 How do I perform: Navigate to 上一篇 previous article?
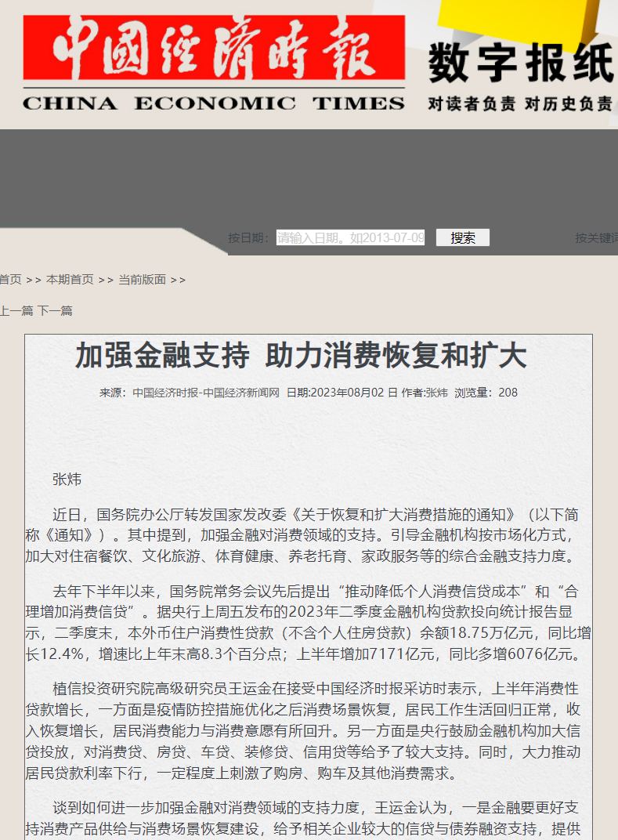[16, 311]
